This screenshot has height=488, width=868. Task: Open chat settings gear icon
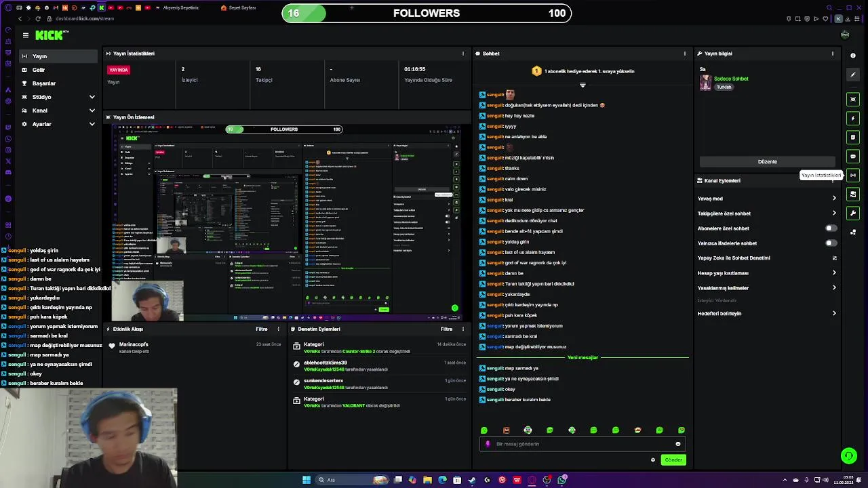[653, 460]
